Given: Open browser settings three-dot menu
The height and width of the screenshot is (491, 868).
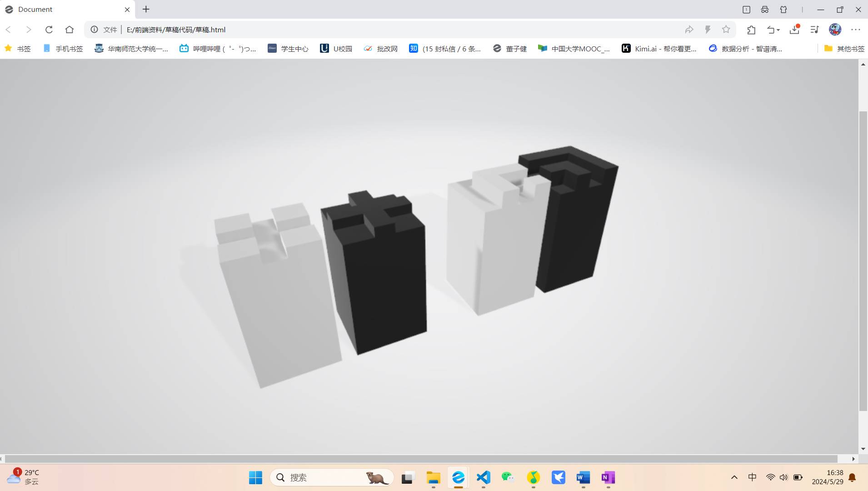Looking at the screenshot, I should coord(856,30).
